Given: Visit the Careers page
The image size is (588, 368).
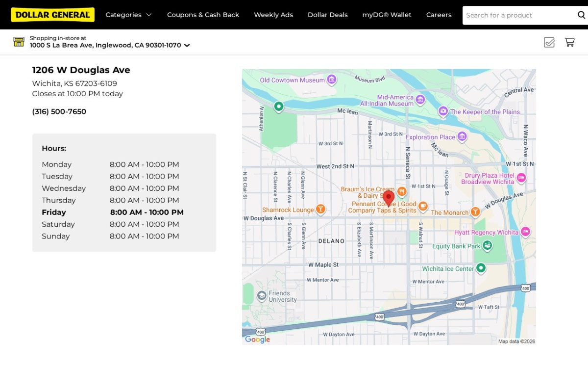Looking at the screenshot, I should point(439,15).
